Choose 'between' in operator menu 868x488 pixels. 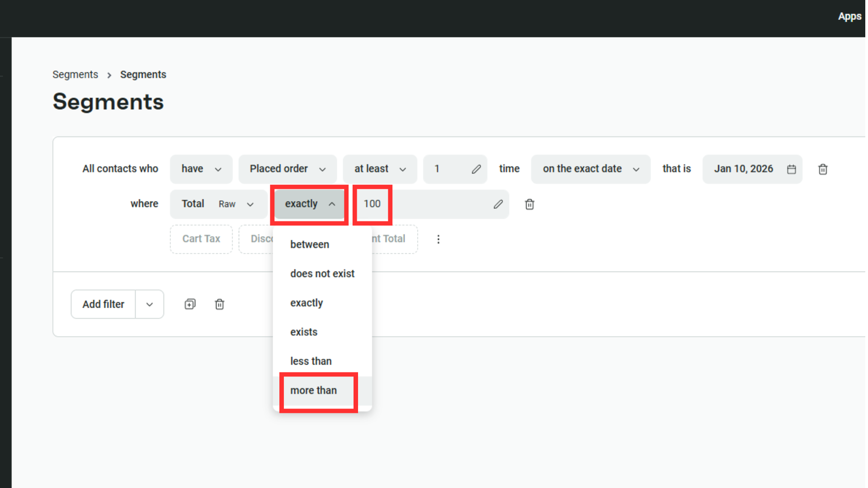[x=310, y=244]
